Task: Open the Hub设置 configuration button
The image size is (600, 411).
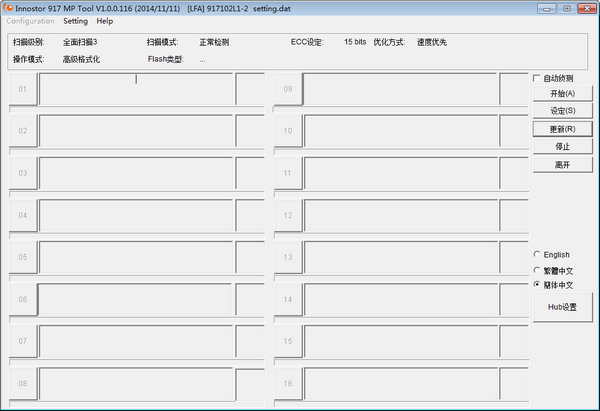Action: pyautogui.click(x=563, y=308)
